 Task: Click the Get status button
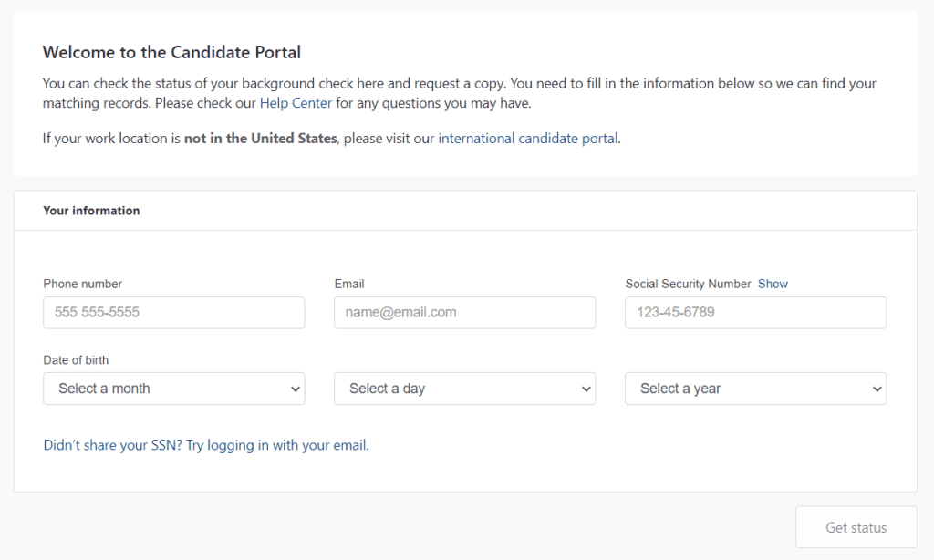pyautogui.click(x=856, y=527)
